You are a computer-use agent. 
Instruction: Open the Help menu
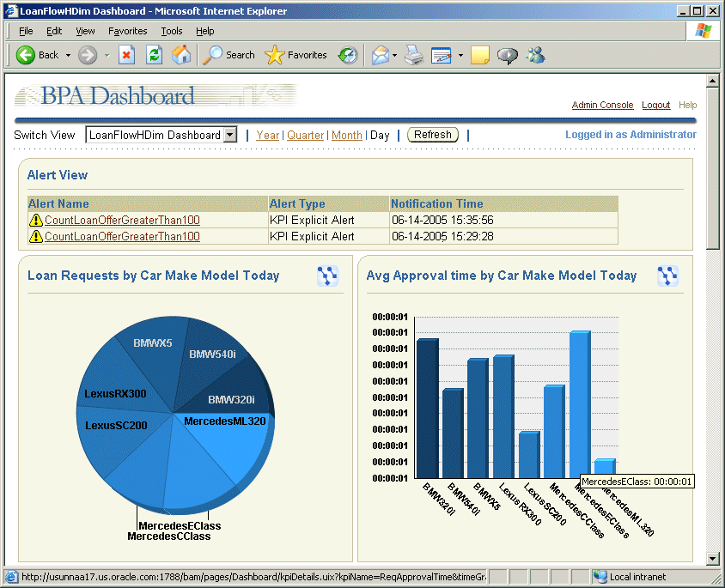coord(204,31)
